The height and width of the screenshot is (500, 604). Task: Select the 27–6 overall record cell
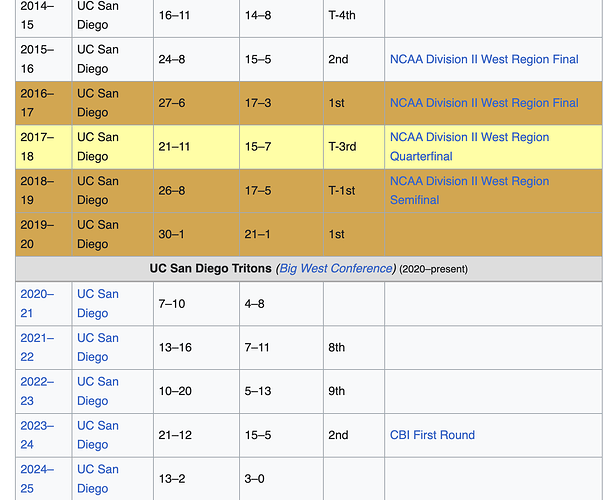coord(196,103)
